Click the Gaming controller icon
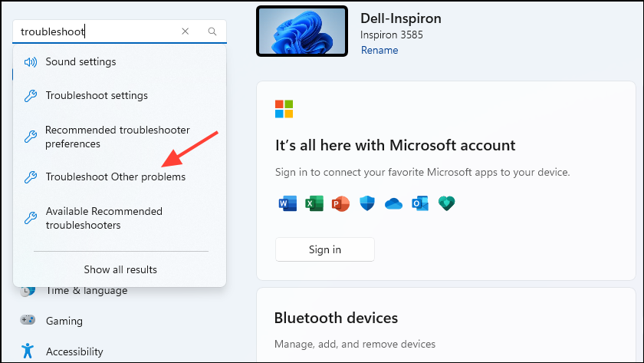The image size is (644, 363). (x=28, y=320)
